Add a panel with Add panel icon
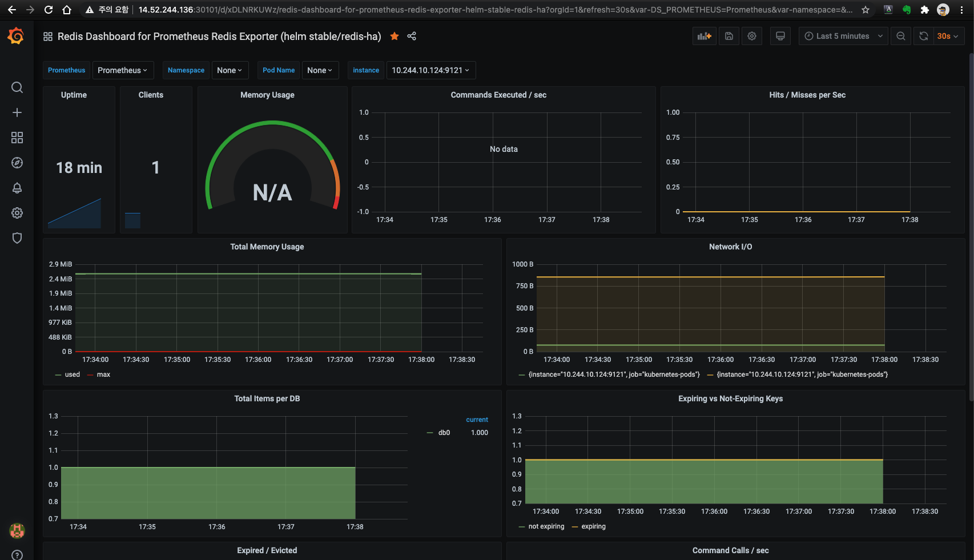Viewport: 974px width, 560px height. [x=705, y=36]
